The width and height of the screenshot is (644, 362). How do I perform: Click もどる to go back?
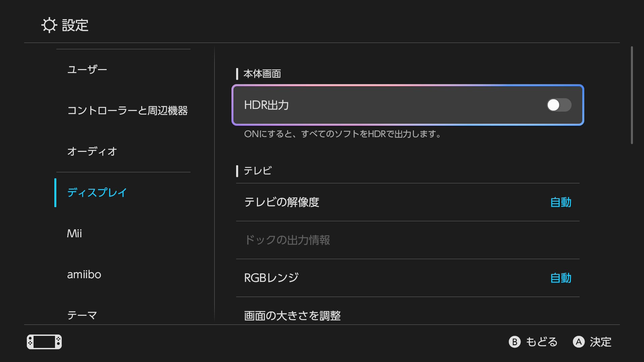(533, 342)
